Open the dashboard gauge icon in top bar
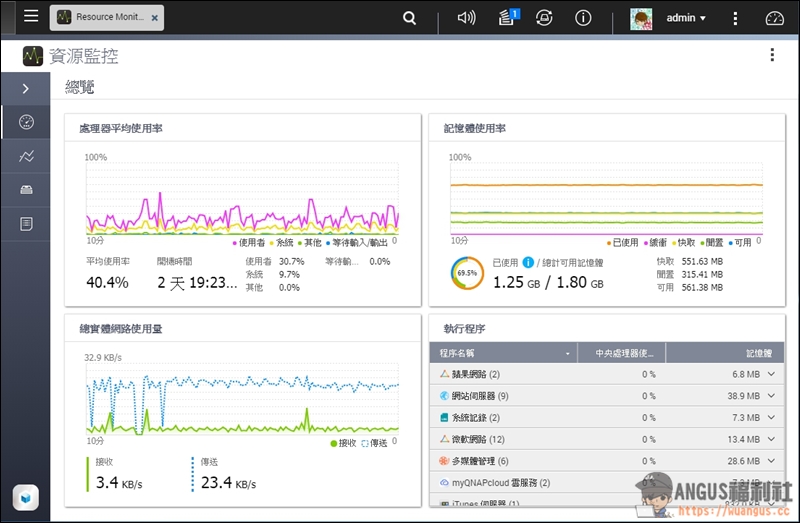 (774, 18)
